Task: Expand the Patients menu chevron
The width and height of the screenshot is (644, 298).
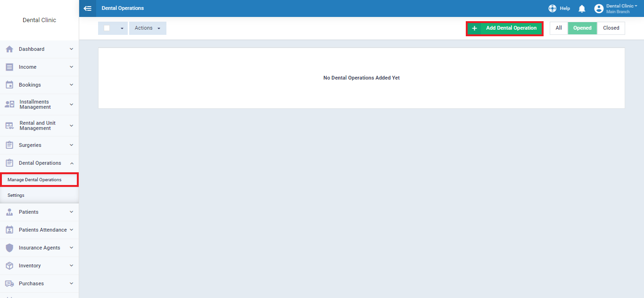Action: (72, 212)
